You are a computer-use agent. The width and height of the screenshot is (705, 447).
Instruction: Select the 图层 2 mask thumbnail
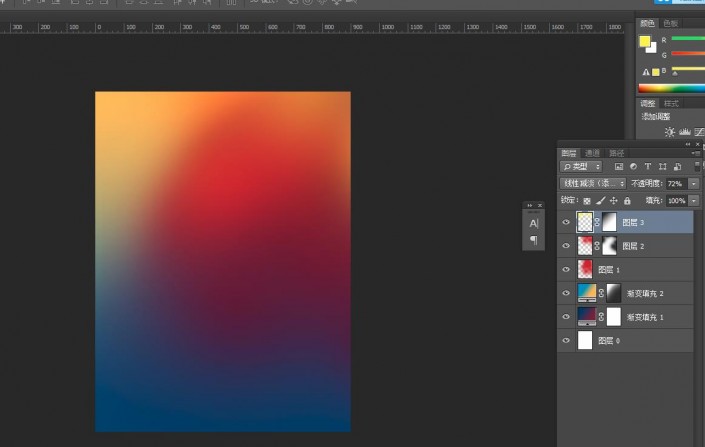[x=609, y=246]
